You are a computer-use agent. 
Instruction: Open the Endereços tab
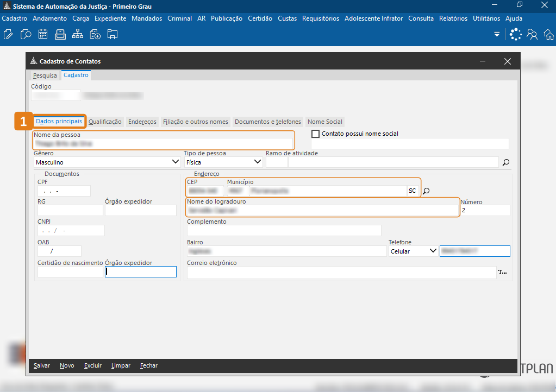tap(142, 122)
